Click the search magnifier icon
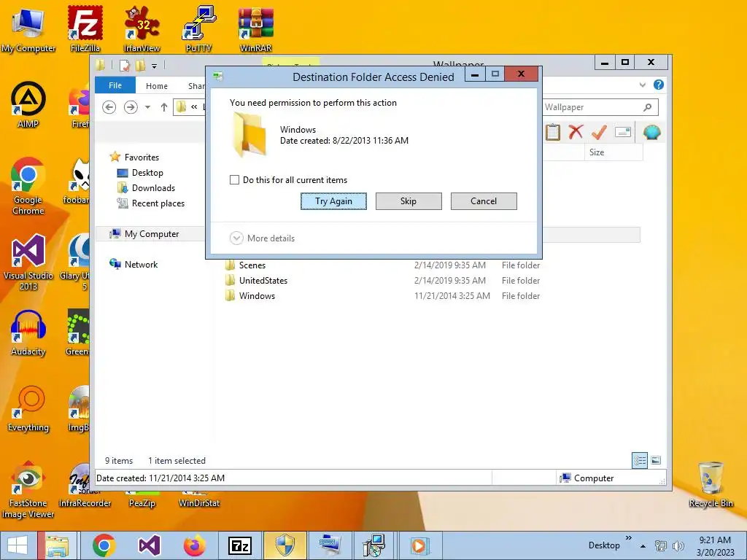Viewport: 747px width, 560px height. coord(648,107)
